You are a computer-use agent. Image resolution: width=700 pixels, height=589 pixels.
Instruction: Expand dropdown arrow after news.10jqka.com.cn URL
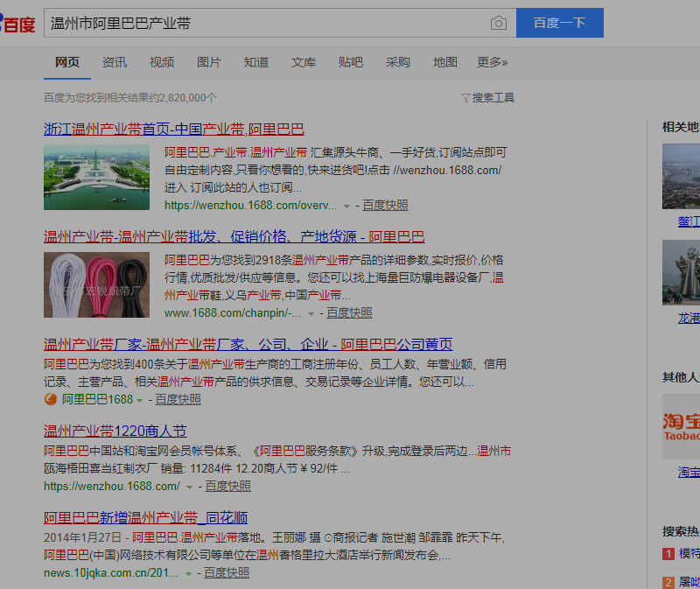(x=188, y=573)
